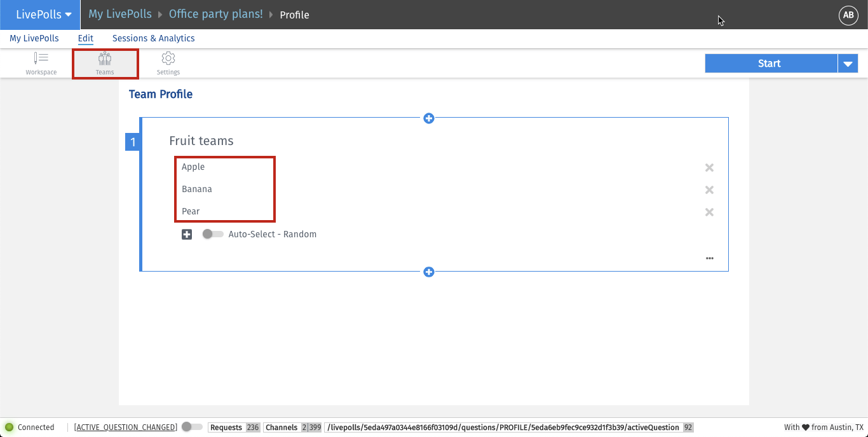Open the three-dot more options menu
Image resolution: width=868 pixels, height=437 pixels.
pos(710,258)
